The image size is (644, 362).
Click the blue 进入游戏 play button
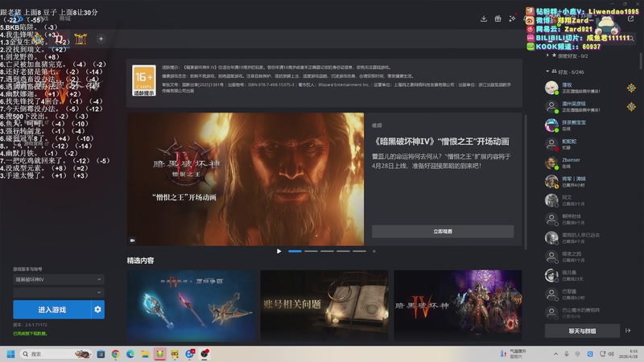click(52, 310)
